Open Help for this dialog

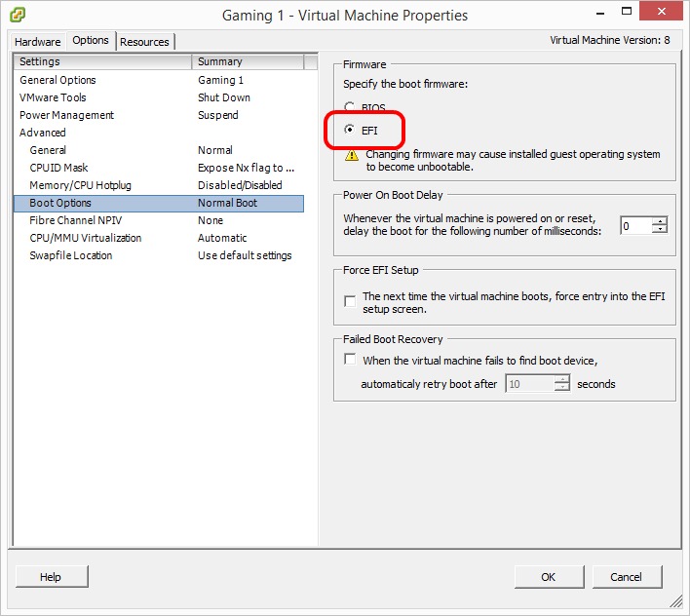(51, 577)
